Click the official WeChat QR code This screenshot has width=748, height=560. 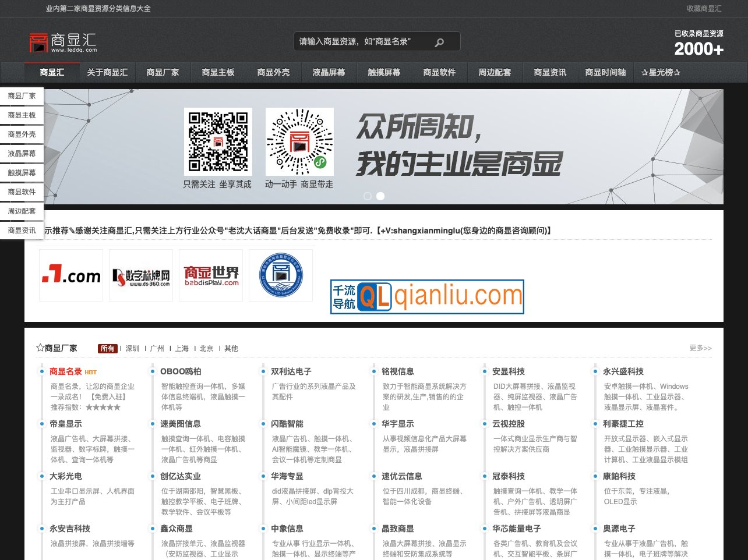coord(218,141)
